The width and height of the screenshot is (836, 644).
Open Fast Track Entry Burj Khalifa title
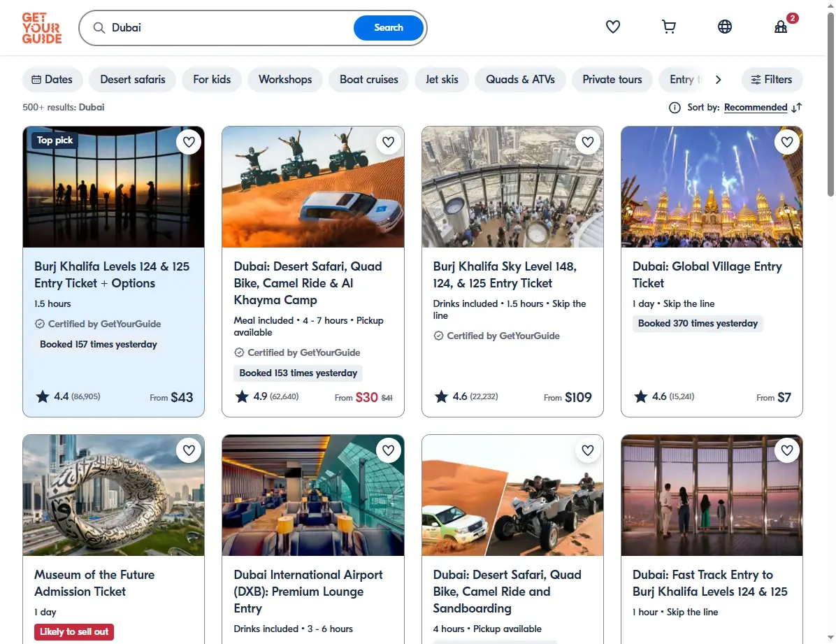(709, 583)
